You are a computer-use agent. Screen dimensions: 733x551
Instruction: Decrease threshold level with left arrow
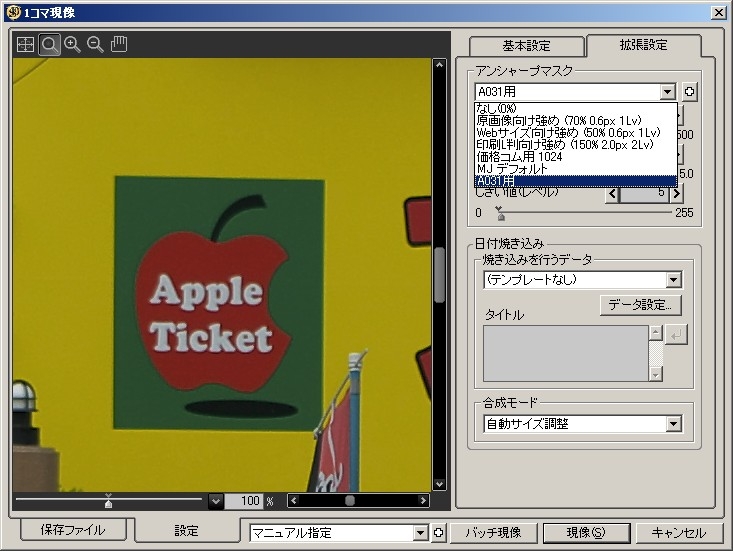pos(612,193)
